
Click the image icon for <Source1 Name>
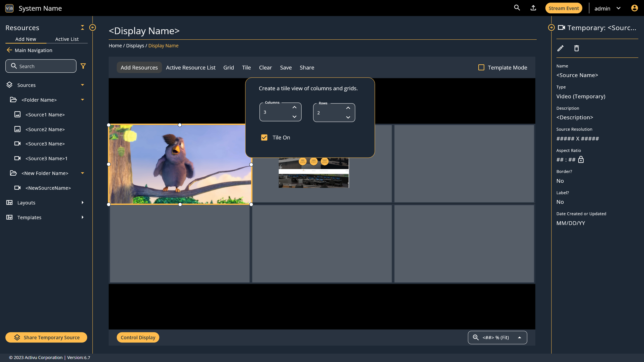pyautogui.click(x=17, y=114)
